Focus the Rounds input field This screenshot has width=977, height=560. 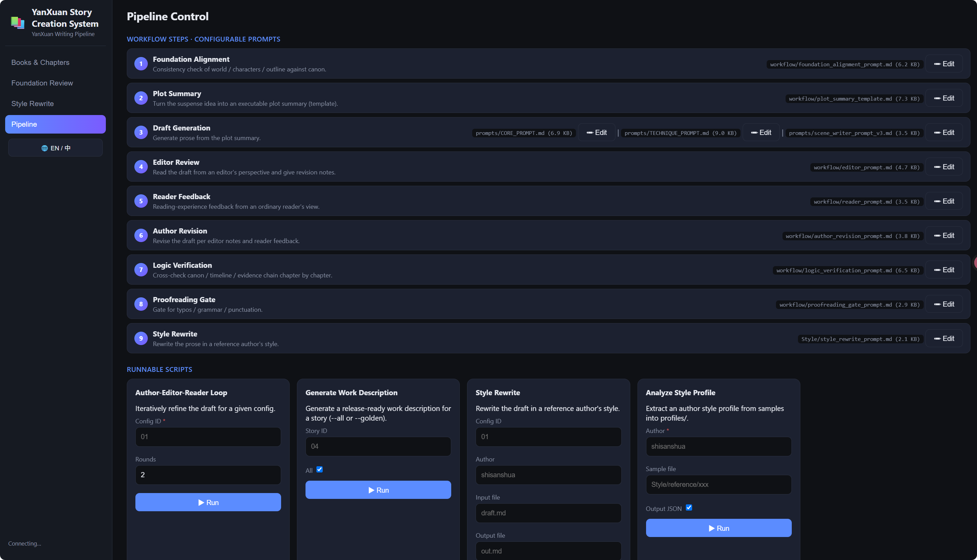click(x=208, y=475)
